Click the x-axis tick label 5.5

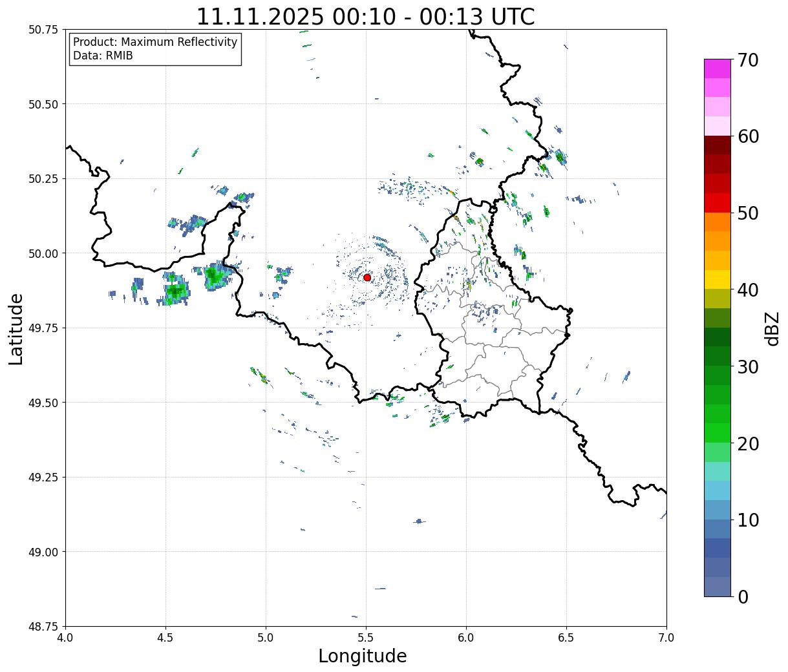click(x=366, y=638)
